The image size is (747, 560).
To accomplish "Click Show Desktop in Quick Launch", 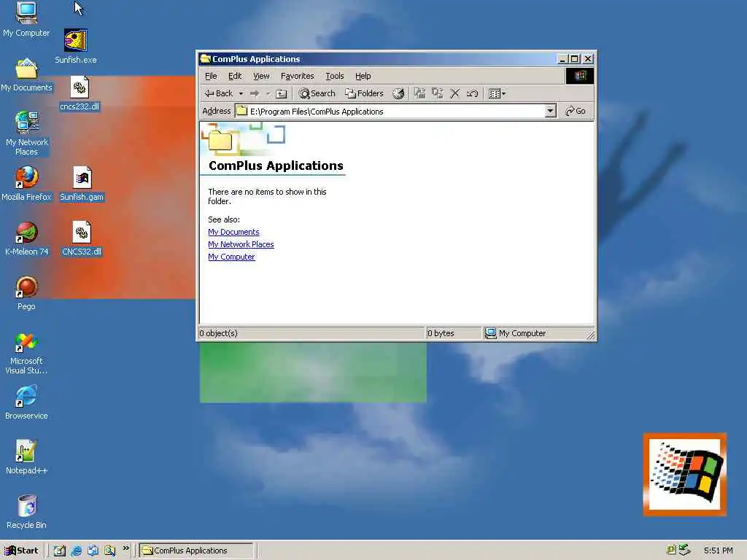I will point(59,551).
